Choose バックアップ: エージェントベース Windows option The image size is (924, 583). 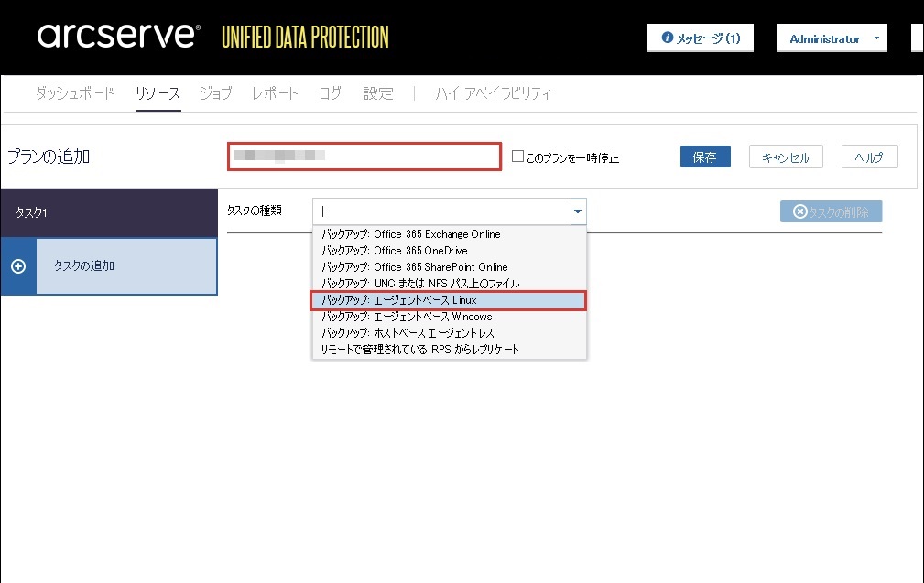[x=449, y=317]
